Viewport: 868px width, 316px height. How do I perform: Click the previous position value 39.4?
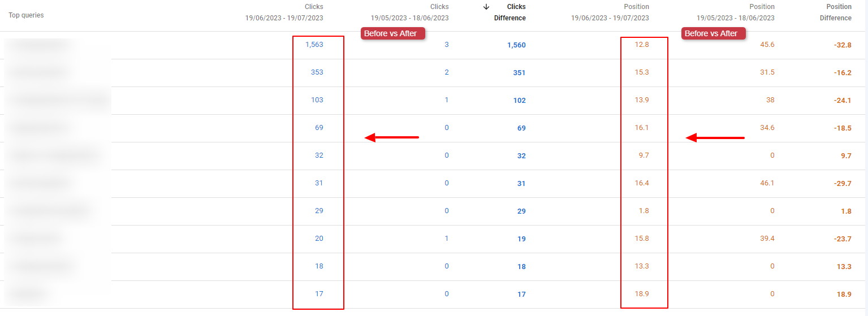point(767,238)
